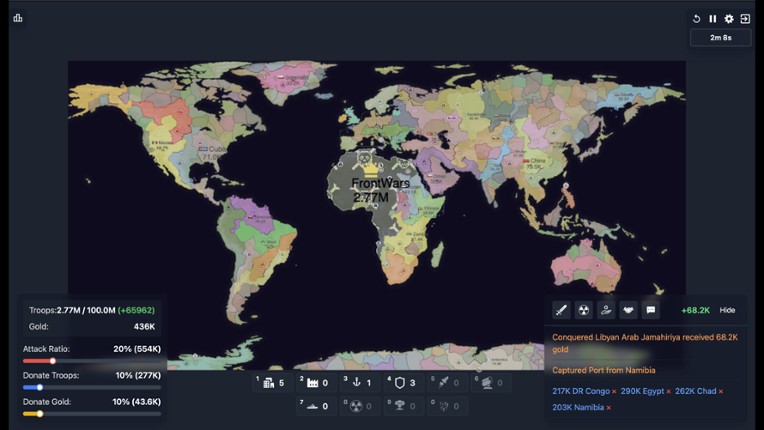
Task: Open the leaderboard icon at top left
Action: click(x=18, y=18)
